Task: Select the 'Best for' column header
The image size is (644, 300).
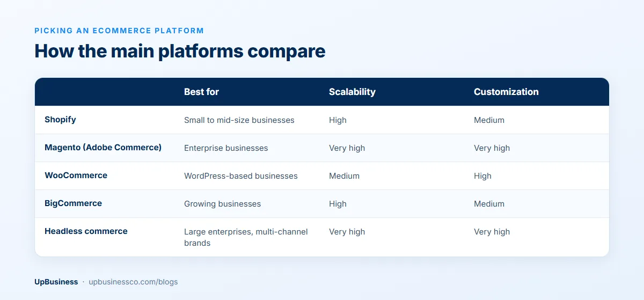Action: coord(201,92)
